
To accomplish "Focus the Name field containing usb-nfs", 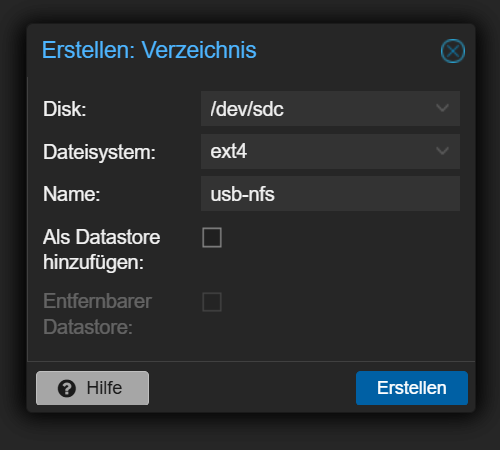I will coord(330,194).
